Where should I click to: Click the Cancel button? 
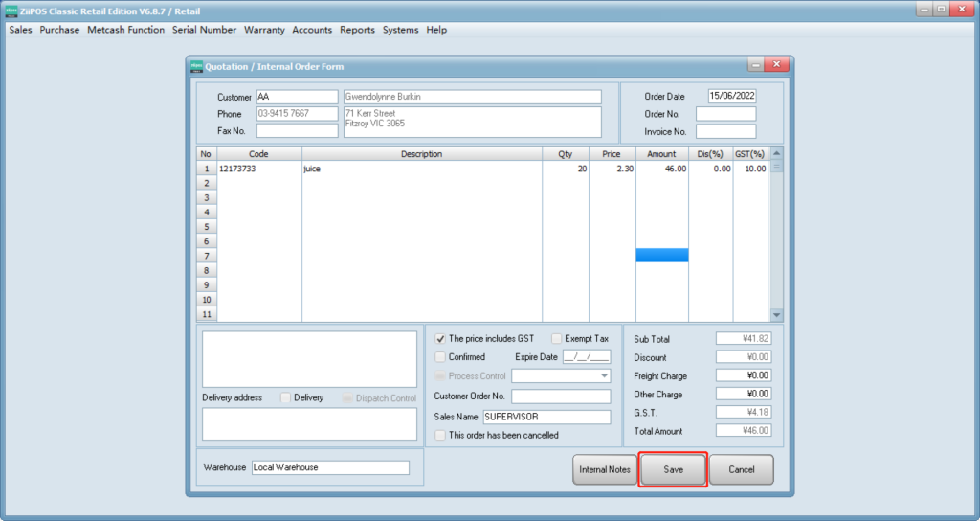(x=742, y=469)
